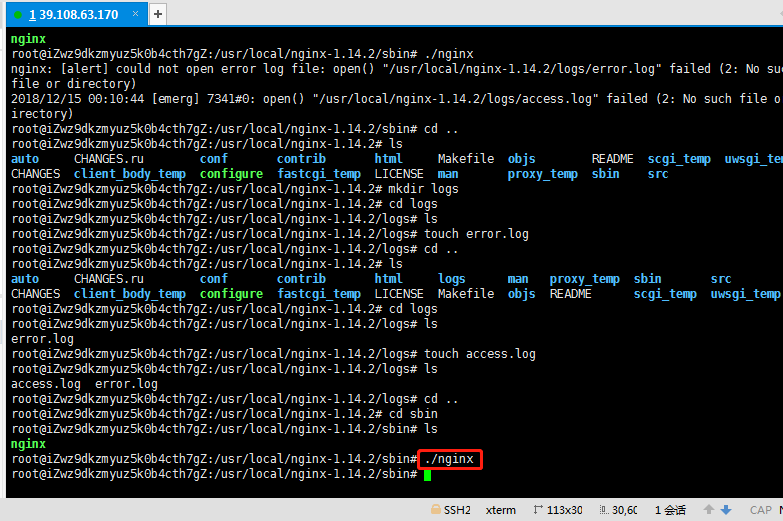Click the terminal size icon beside 113x30
The image size is (783, 521).
coord(538,510)
